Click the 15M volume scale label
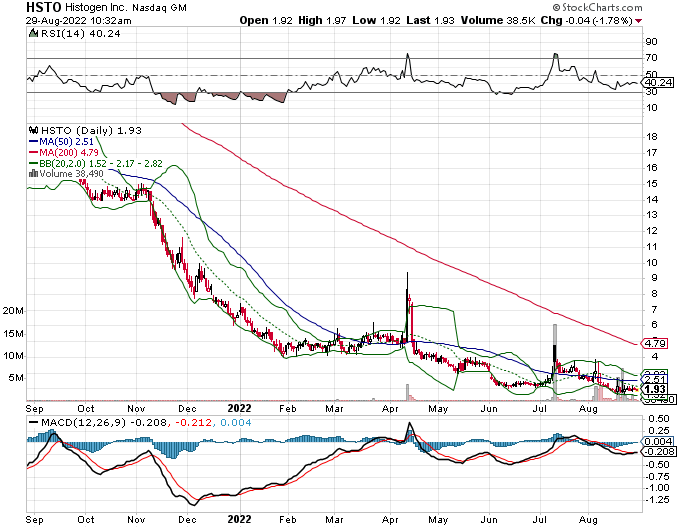 coord(13,333)
